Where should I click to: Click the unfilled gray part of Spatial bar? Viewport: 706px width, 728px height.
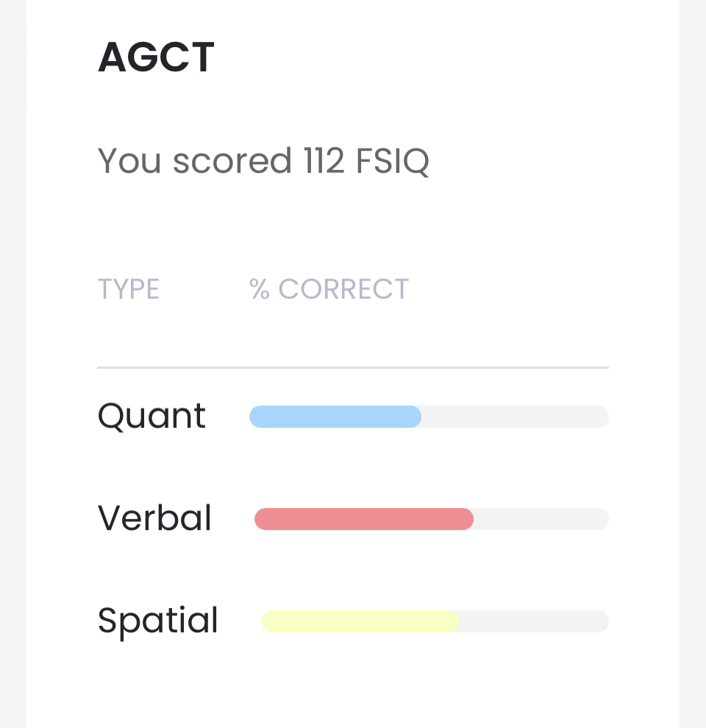pos(533,621)
